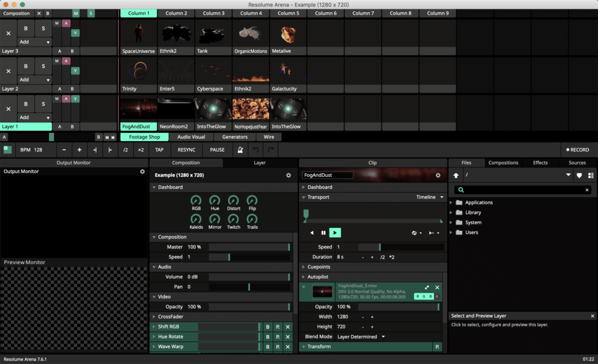Open play-once mode options icon in Transport
The image size is (598, 364).
pos(434,233)
